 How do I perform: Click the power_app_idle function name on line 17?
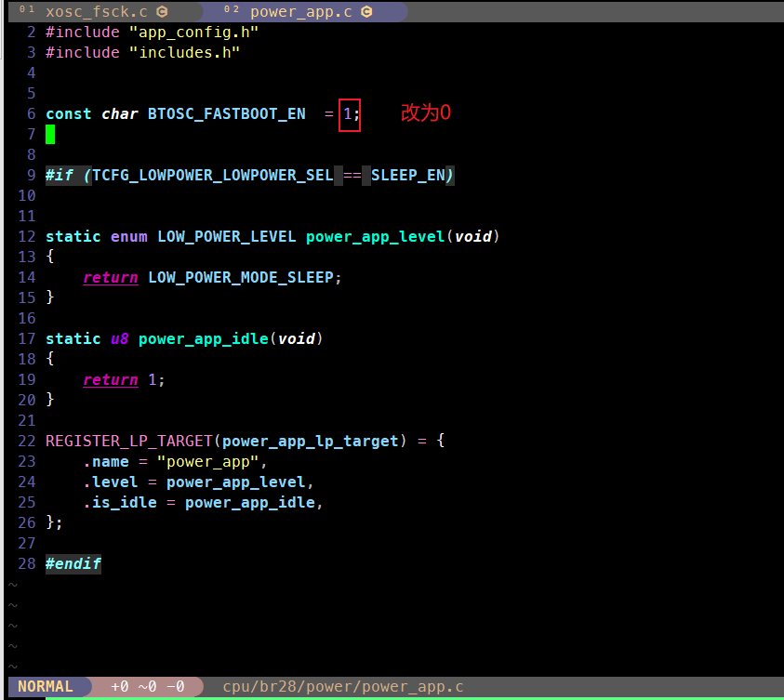coord(204,339)
